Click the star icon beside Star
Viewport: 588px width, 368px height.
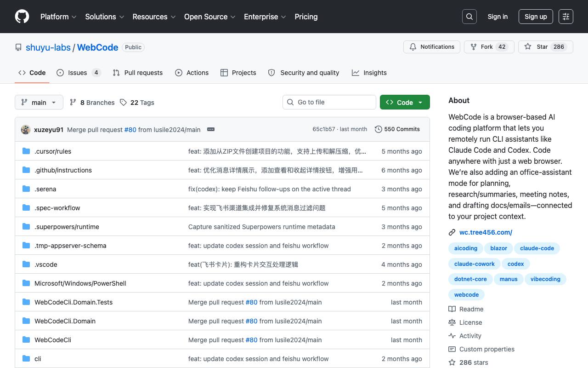click(x=528, y=47)
